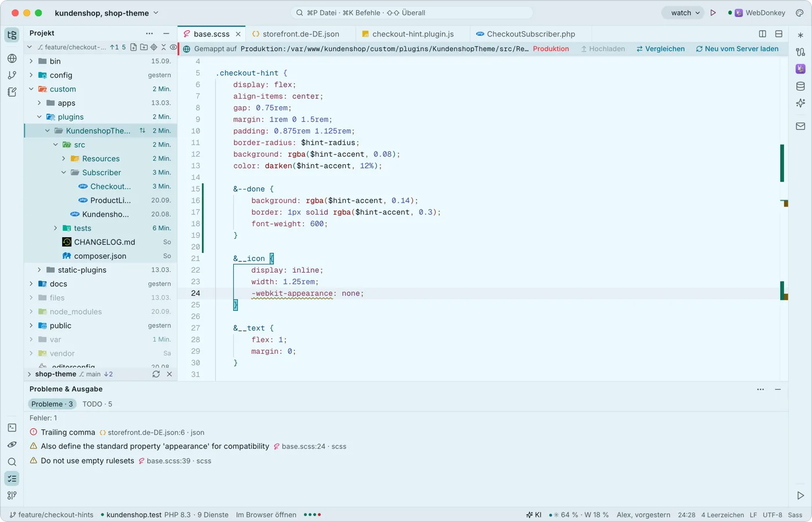Open CHANGELOG.md in the project tree
Image resolution: width=812 pixels, height=522 pixels.
pyautogui.click(x=100, y=242)
